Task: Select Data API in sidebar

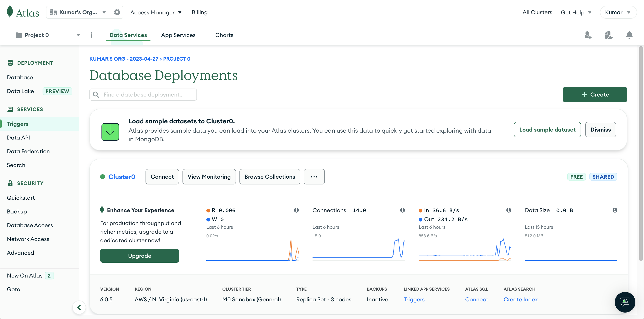Action: coord(18,138)
